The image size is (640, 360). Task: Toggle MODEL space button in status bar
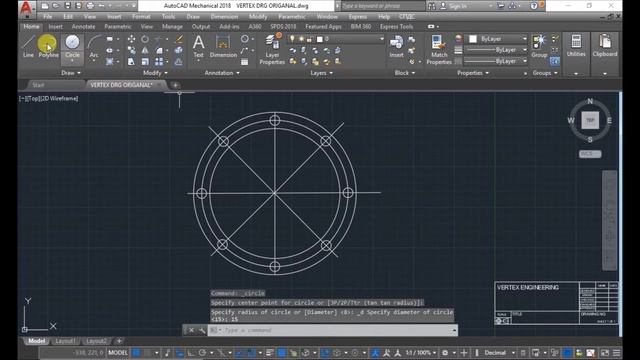(x=118, y=353)
